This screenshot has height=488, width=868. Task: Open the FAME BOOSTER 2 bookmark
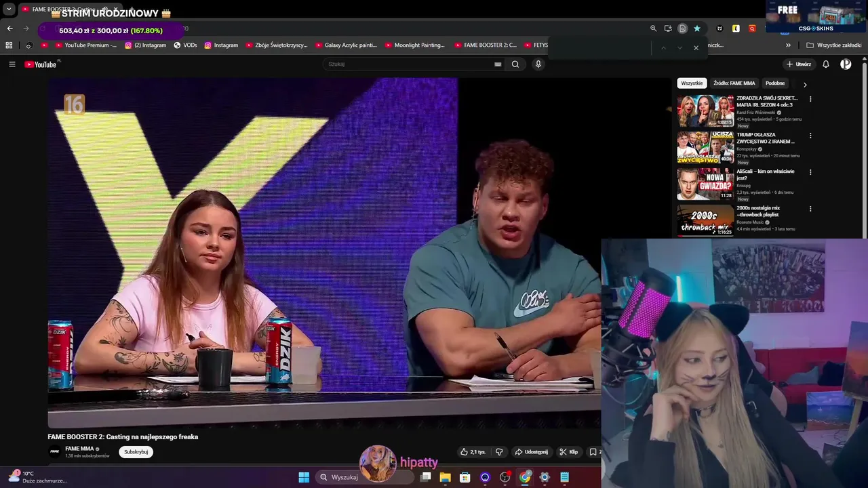pyautogui.click(x=486, y=45)
